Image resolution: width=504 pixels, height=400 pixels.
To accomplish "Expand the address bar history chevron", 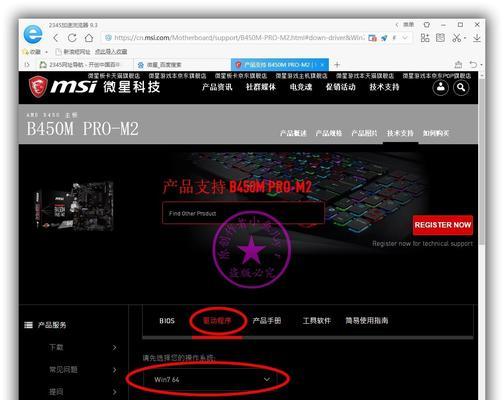I will coord(405,38).
